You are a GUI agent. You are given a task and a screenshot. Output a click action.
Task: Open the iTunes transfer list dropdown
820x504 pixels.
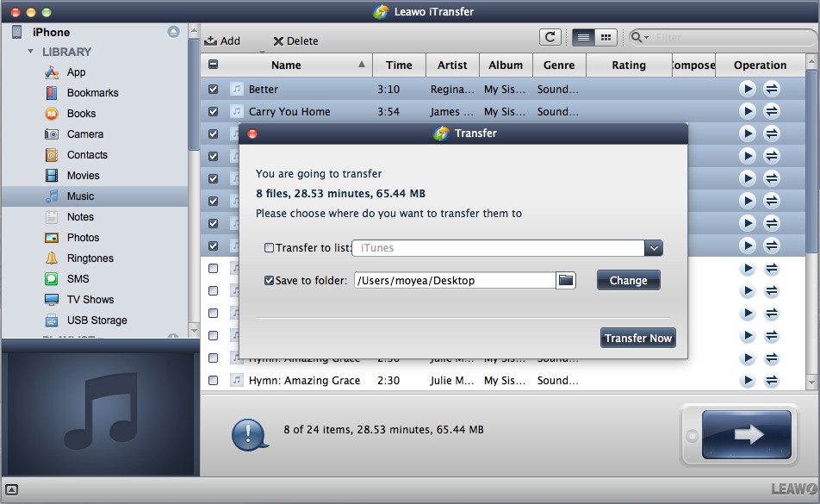click(654, 248)
